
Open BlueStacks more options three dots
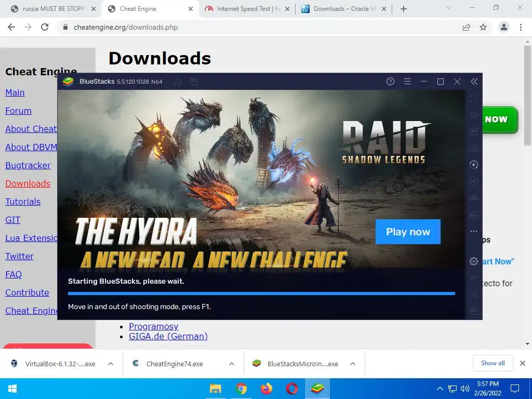pos(474,231)
